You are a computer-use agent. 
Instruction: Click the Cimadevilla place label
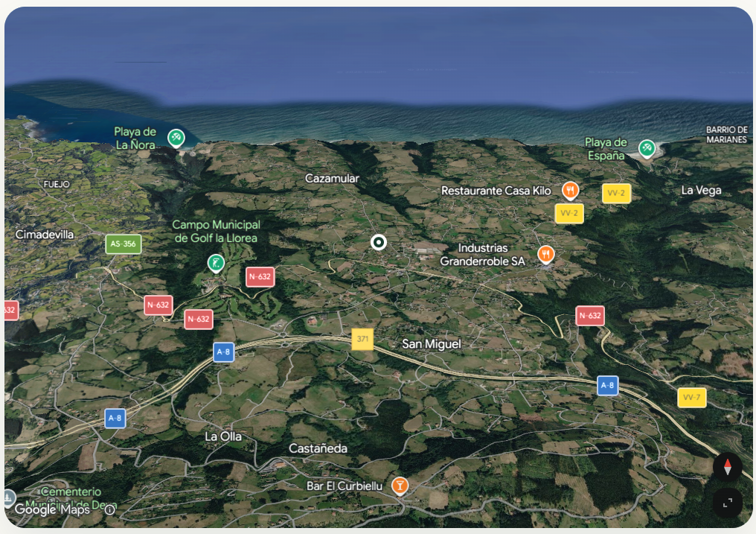coord(45,235)
